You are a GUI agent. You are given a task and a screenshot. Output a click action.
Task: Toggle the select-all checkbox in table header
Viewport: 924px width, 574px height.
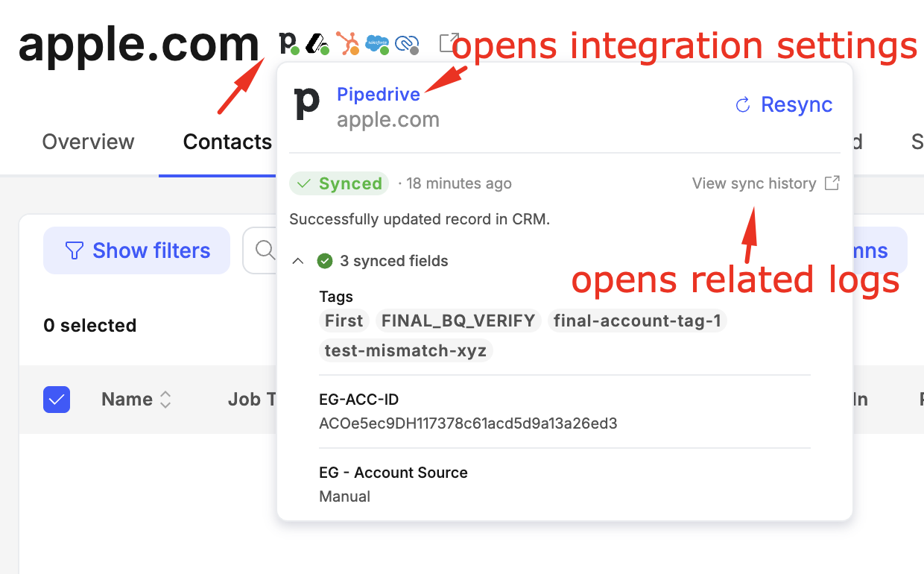pos(57,400)
